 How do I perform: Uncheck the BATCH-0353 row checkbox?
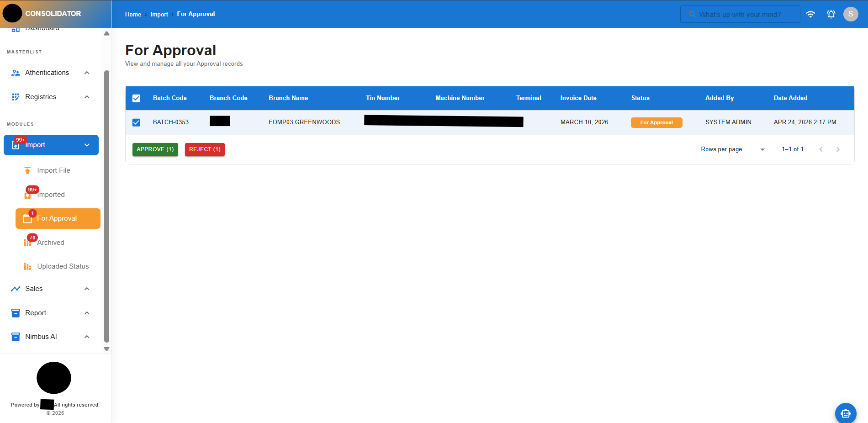tap(136, 122)
